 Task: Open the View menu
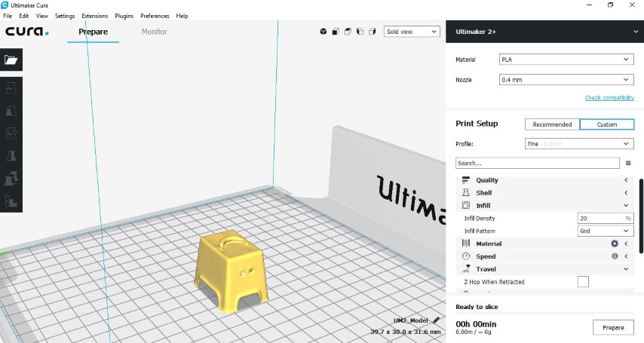[x=42, y=16]
